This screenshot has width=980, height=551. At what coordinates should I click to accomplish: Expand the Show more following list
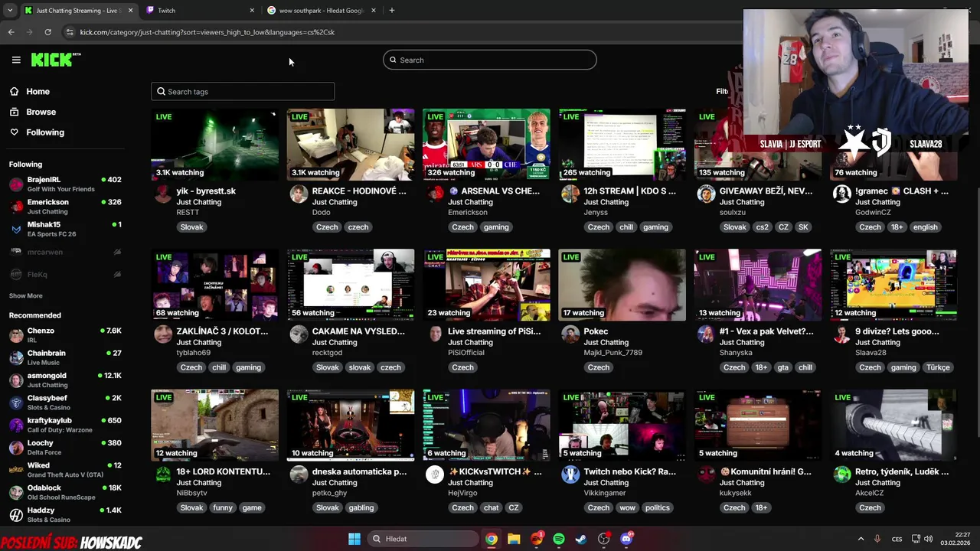point(26,295)
